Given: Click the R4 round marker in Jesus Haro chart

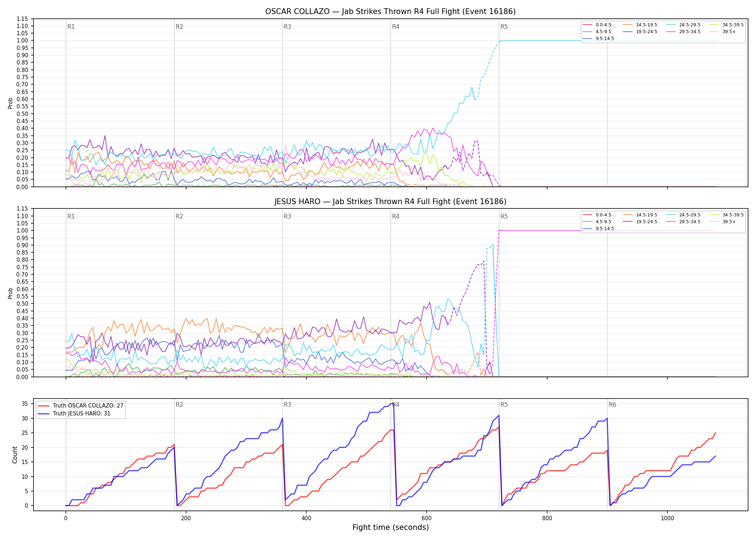Looking at the screenshot, I should coord(396,216).
